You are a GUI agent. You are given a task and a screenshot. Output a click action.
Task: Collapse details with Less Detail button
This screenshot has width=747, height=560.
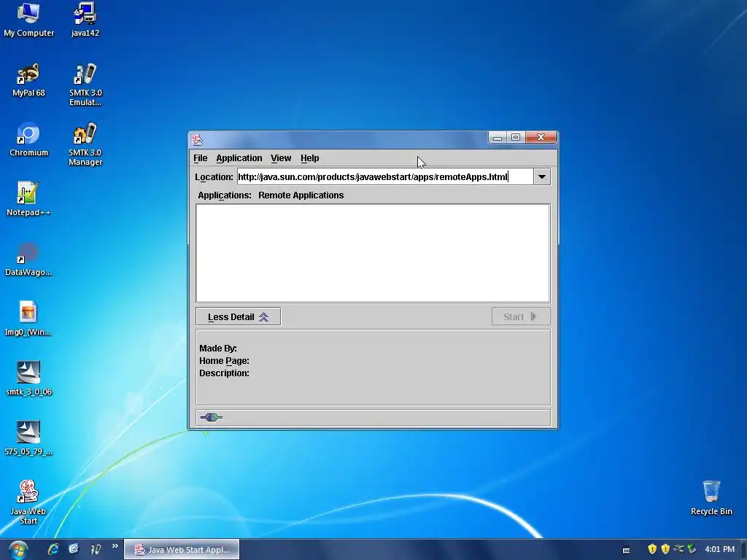pyautogui.click(x=239, y=316)
